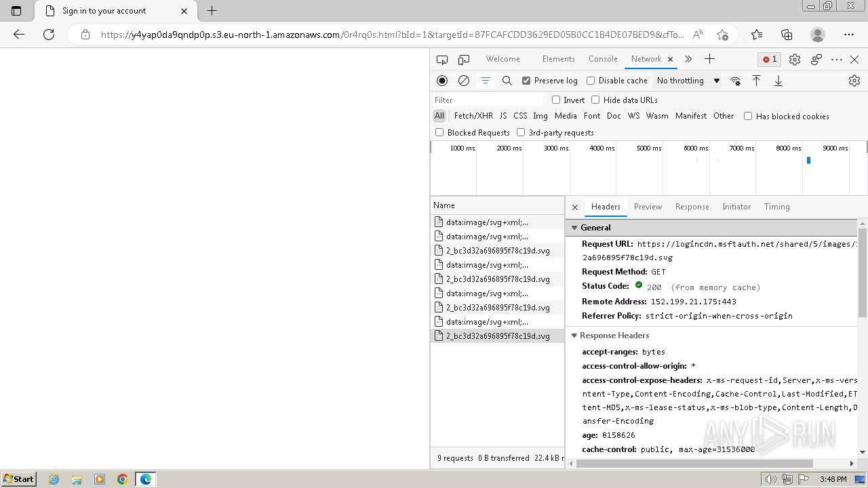Go back in browser

[19, 35]
